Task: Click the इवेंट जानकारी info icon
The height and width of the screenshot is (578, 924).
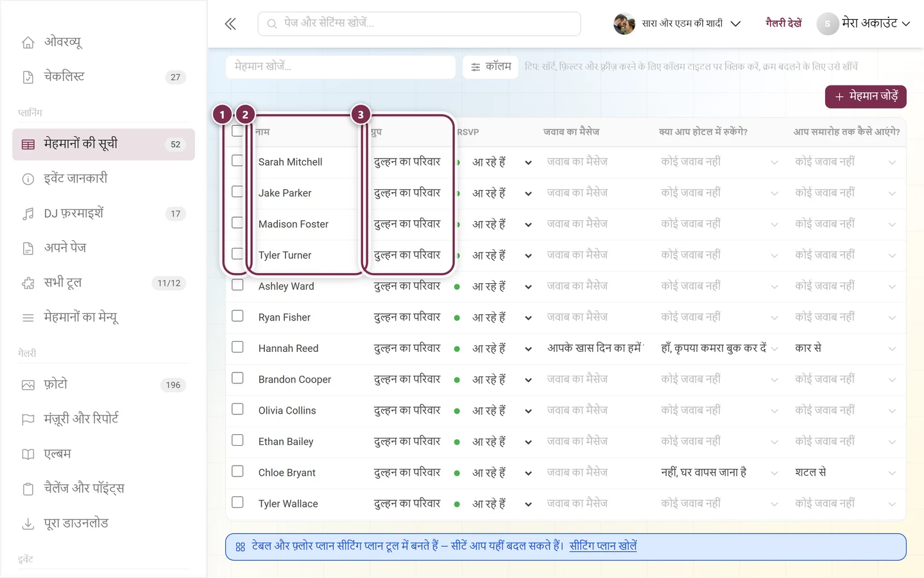Action: (x=28, y=179)
